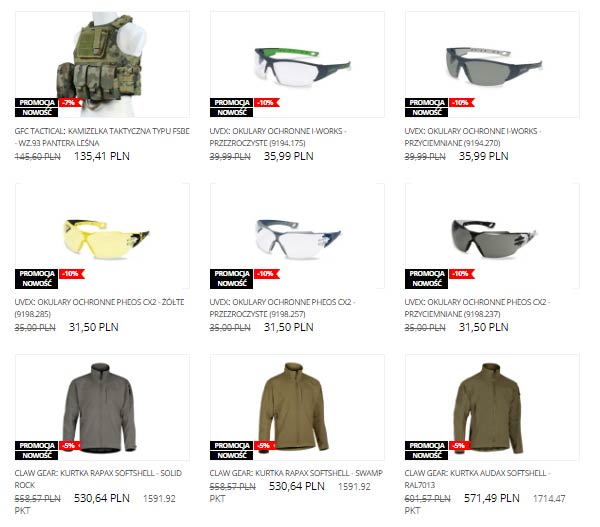Viewport: 600px width, 527px height.
Task: Open Claw Gear Rapax Softshell Swamp link
Action: [296, 473]
